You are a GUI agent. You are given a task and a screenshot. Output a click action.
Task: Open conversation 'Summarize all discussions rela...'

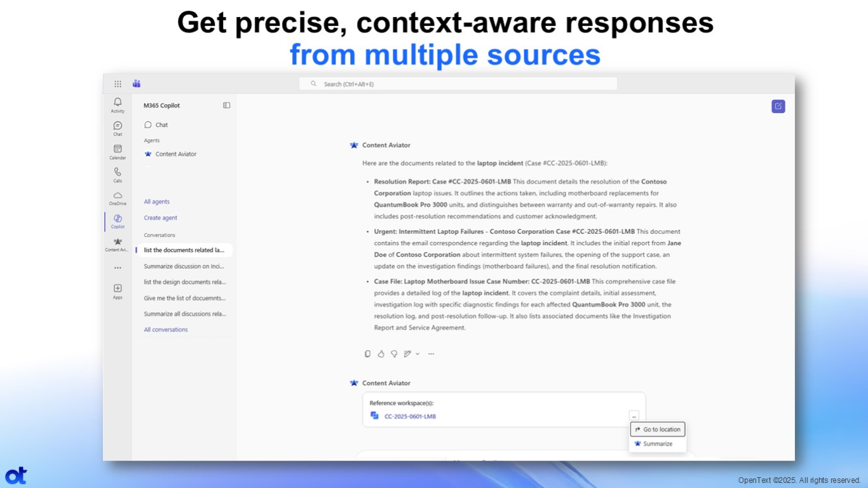click(184, 314)
